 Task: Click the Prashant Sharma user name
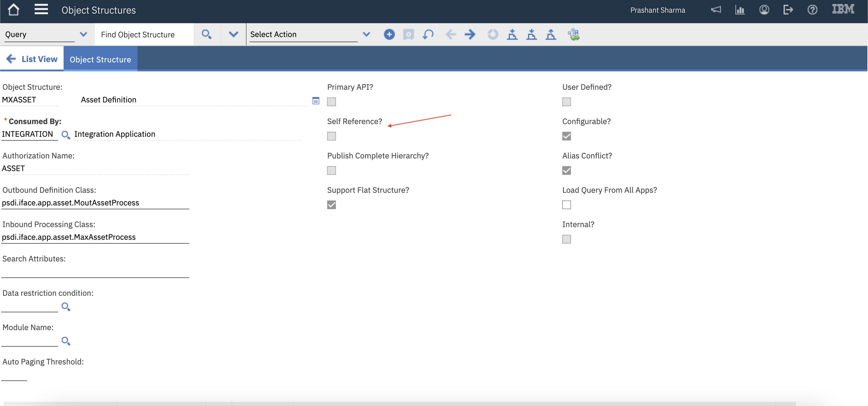pyautogui.click(x=658, y=10)
